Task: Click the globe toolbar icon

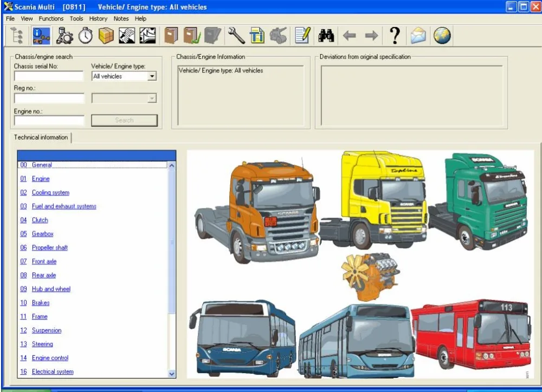Action: (442, 36)
